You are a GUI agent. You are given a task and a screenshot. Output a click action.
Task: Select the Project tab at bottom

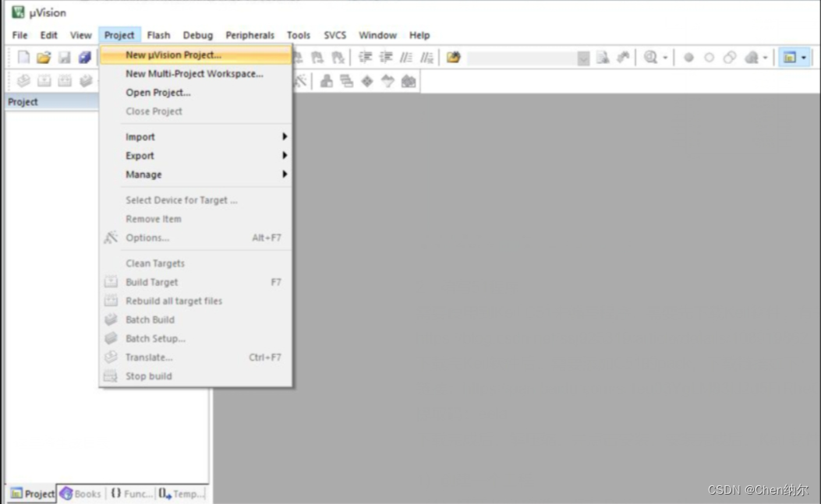pos(33,494)
